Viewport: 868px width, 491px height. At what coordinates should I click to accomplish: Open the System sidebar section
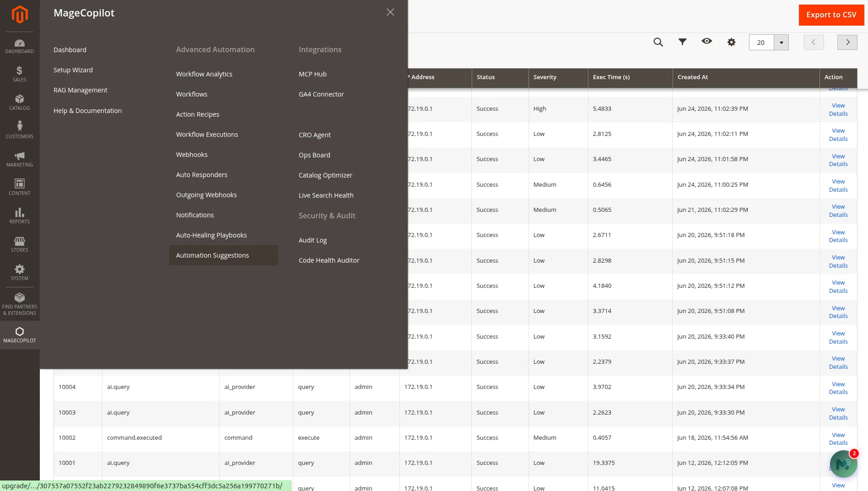20,273
